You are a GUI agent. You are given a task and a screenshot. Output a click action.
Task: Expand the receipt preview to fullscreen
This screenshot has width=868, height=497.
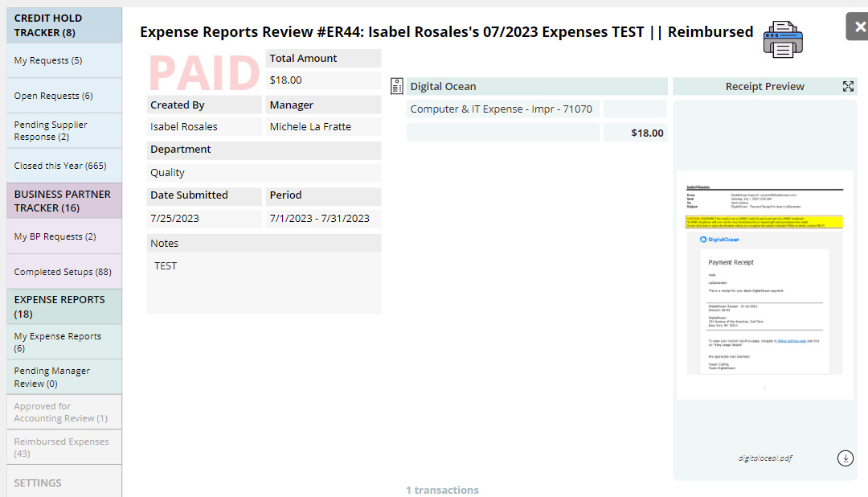848,87
